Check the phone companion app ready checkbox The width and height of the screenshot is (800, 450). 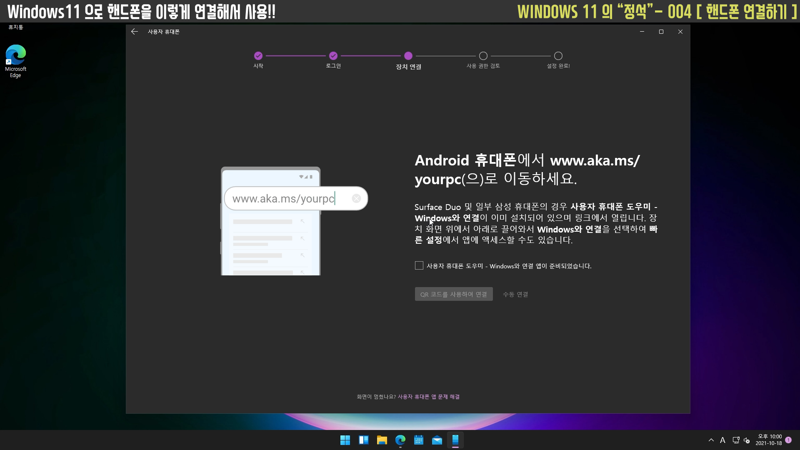coord(419,265)
